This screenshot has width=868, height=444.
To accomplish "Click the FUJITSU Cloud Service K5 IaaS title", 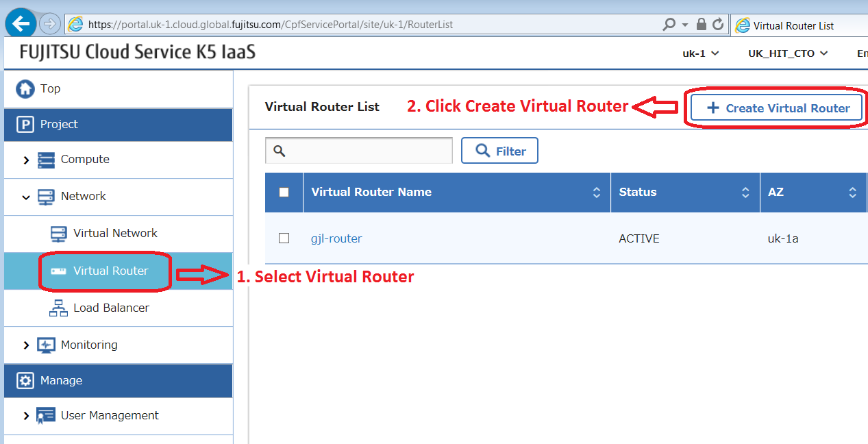I will [x=137, y=52].
